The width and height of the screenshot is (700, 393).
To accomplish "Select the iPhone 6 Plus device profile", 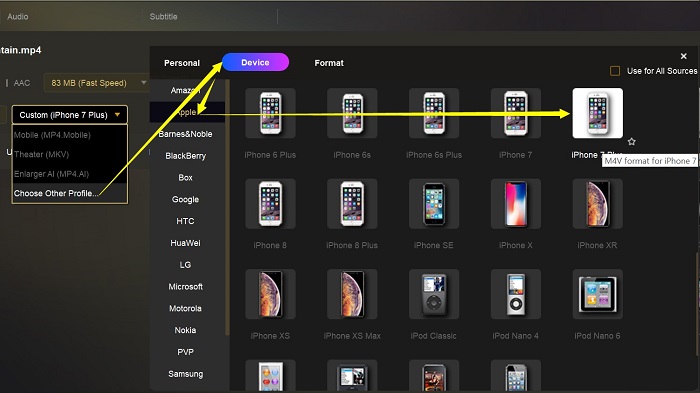I will pyautogui.click(x=270, y=113).
